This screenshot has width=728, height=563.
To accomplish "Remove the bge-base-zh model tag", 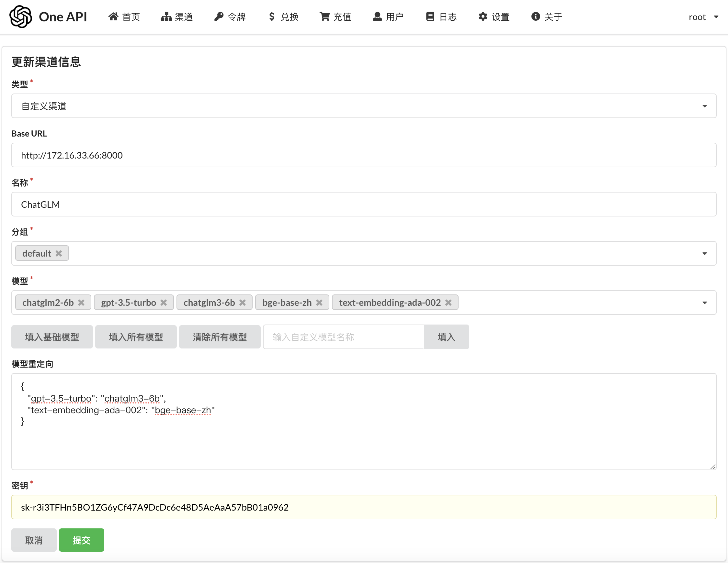I will [x=319, y=303].
